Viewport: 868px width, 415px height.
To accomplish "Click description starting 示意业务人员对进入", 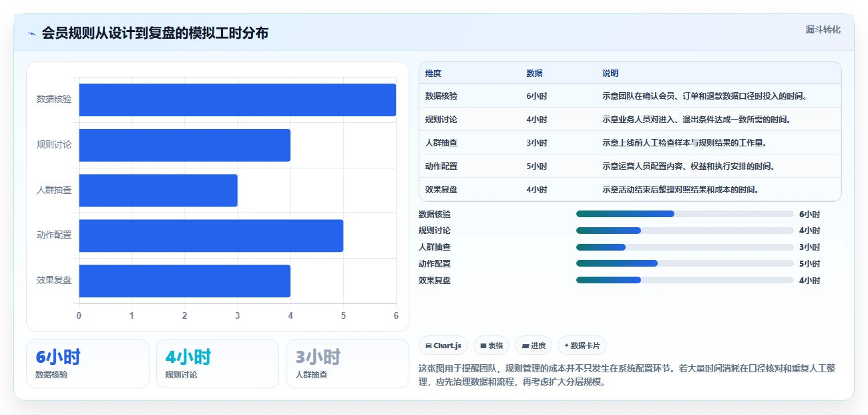I will click(696, 120).
